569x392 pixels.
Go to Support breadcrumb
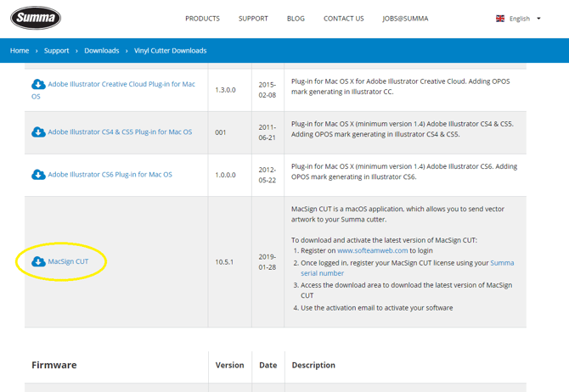tap(57, 51)
